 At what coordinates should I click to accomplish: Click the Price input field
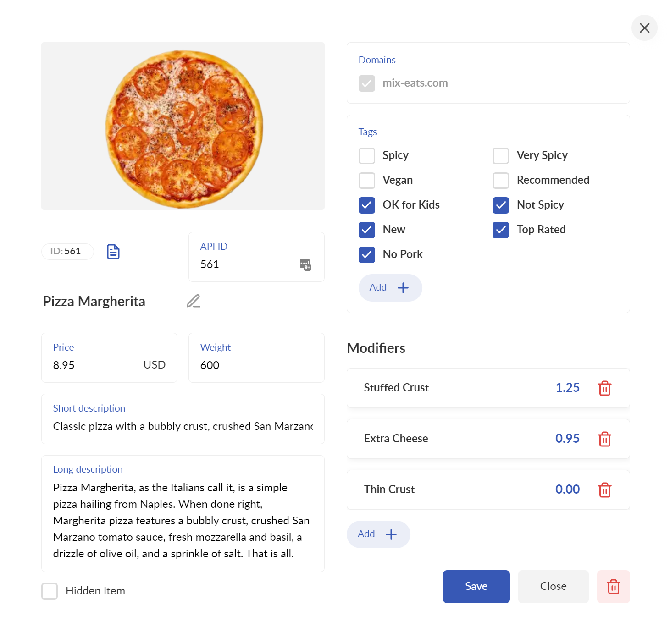tap(109, 358)
